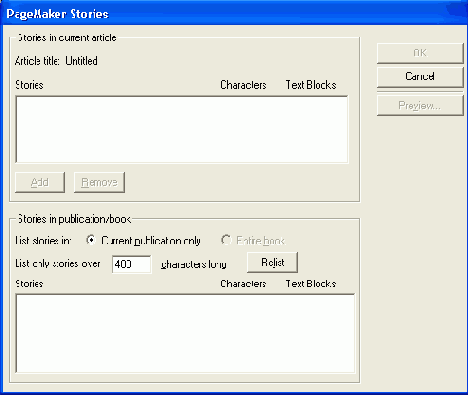Click Relist to refresh the story list
The height and width of the screenshot is (395, 468).
click(x=272, y=263)
